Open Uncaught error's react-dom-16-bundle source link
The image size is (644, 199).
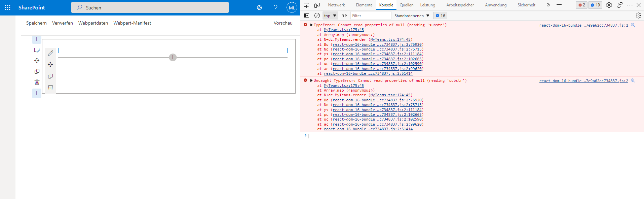pos(583,81)
